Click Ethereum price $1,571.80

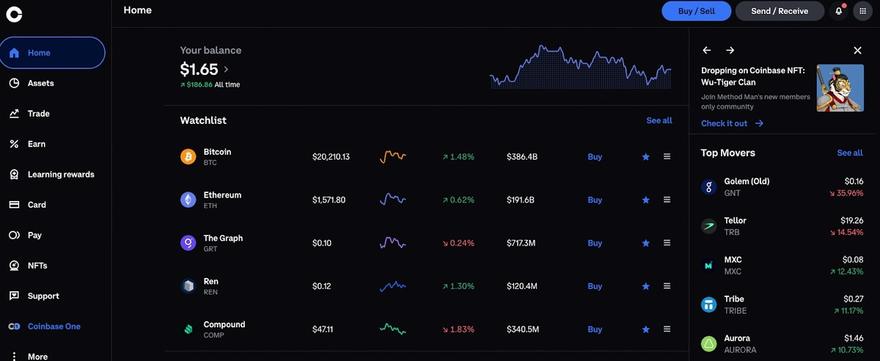329,200
